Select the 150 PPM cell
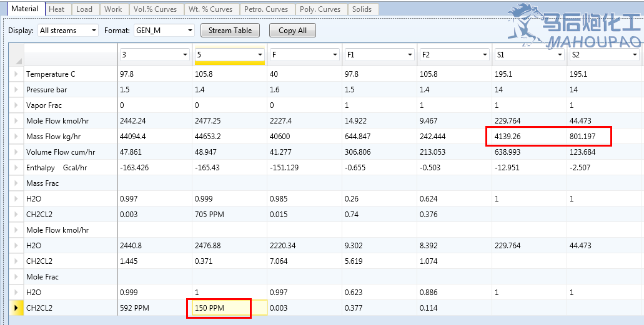 (x=230, y=308)
